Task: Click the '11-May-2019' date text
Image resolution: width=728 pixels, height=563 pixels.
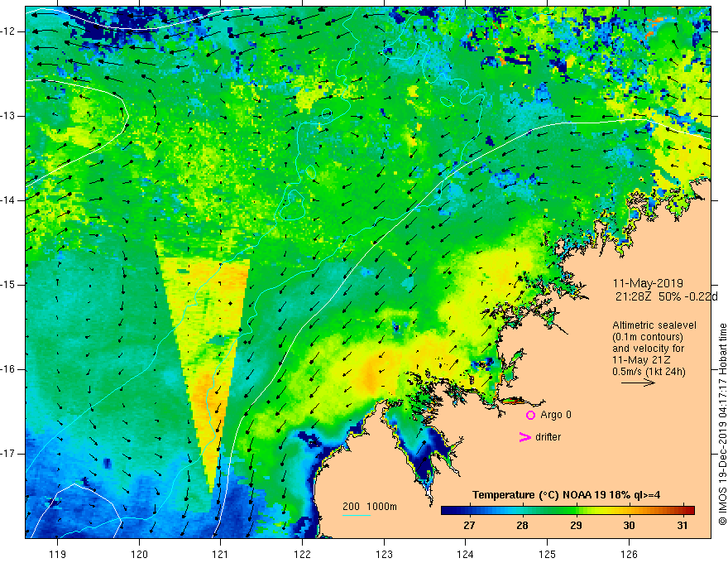Action: point(648,283)
